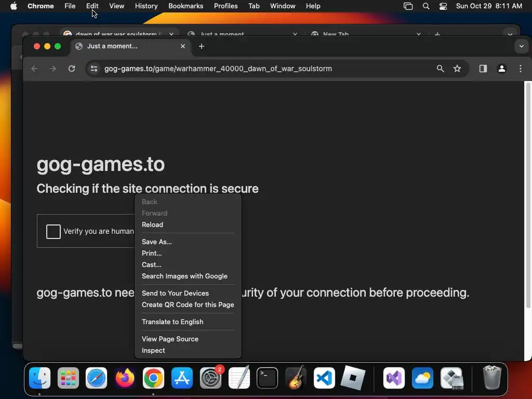Select 'Cast...' in context menu
The width and height of the screenshot is (532, 399).
point(188,264)
